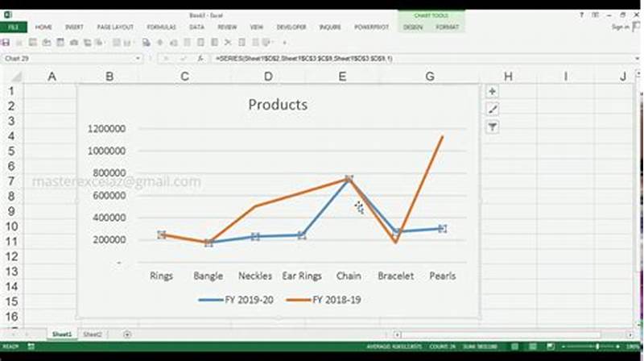Click the macro record icon in status bar
Viewport: 644px width, 361px height.
pyautogui.click(x=31, y=346)
